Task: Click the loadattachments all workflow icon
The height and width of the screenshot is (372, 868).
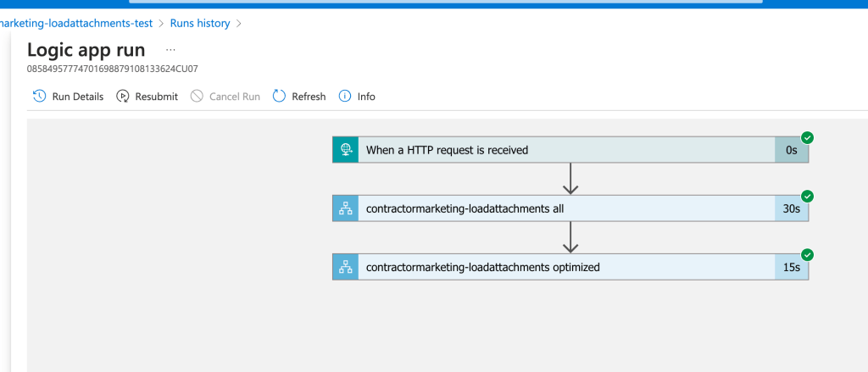Action: [x=346, y=208]
